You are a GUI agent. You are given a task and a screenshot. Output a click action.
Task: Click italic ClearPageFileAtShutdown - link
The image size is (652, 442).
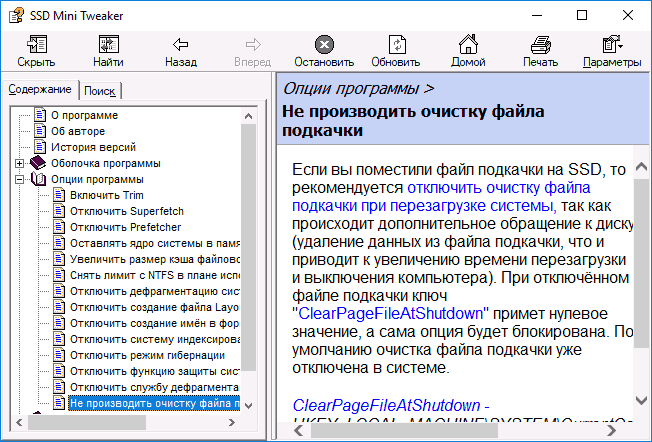click(x=391, y=405)
